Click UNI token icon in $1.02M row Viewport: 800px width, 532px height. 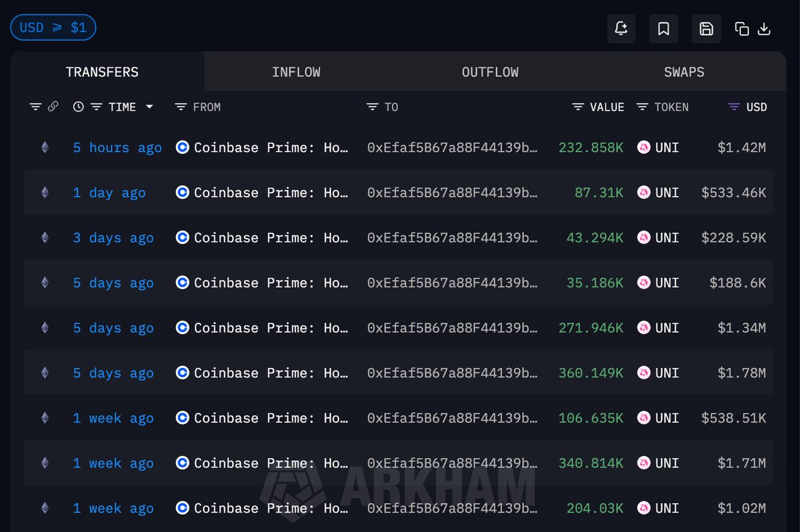coord(643,508)
